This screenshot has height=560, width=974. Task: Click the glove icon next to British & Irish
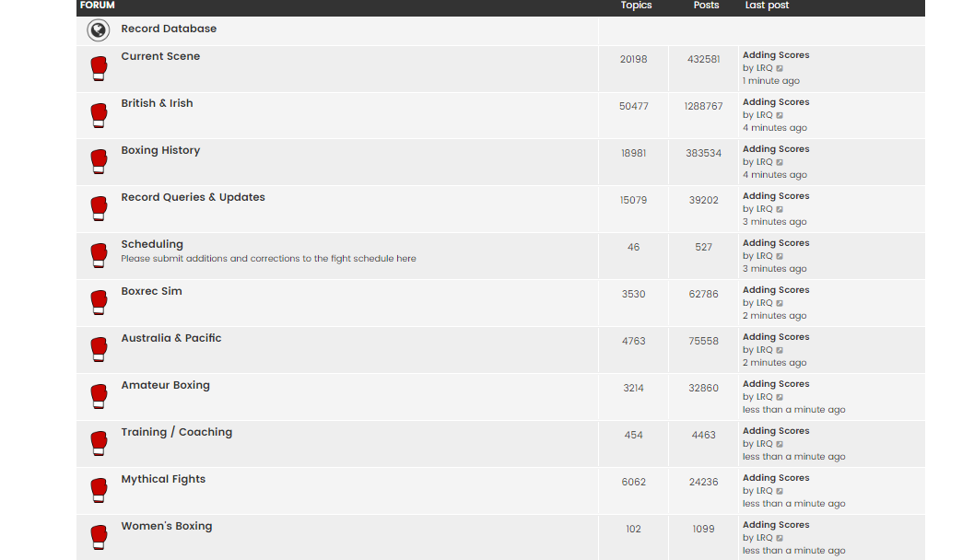[99, 115]
